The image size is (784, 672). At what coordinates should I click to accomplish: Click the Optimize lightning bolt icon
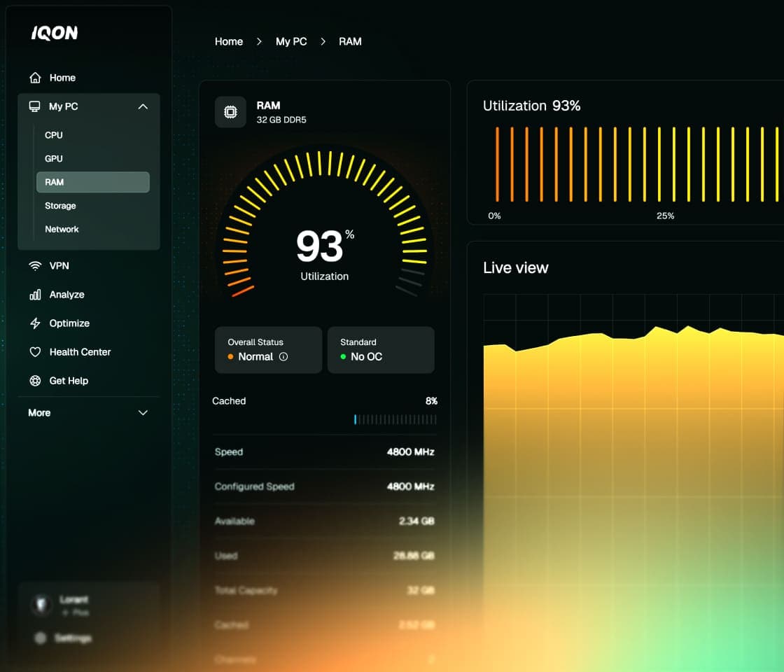(35, 323)
